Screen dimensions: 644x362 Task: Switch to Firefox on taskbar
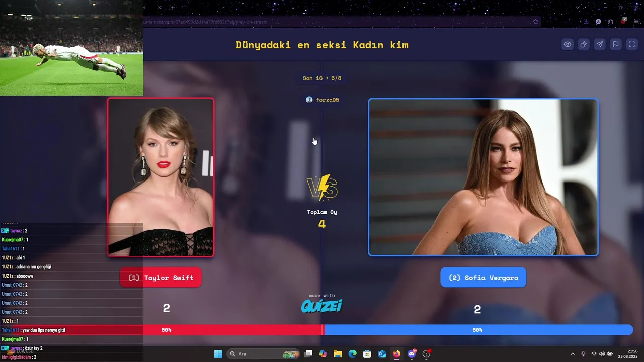pyautogui.click(x=397, y=354)
